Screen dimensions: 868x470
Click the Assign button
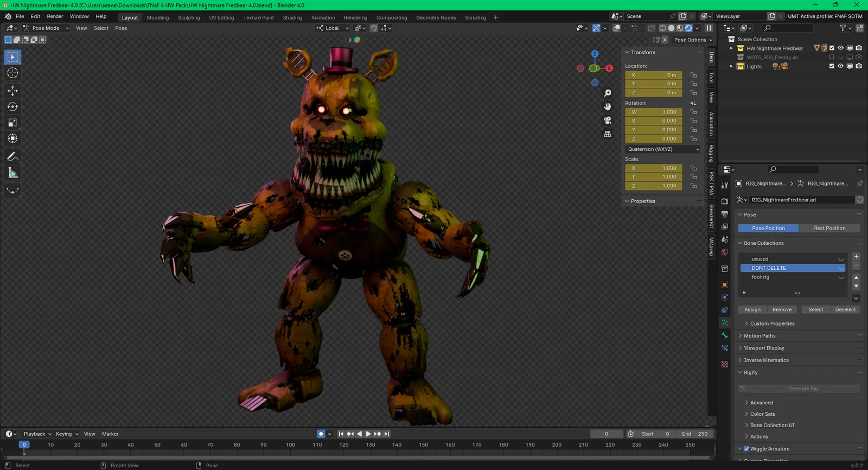(x=752, y=310)
